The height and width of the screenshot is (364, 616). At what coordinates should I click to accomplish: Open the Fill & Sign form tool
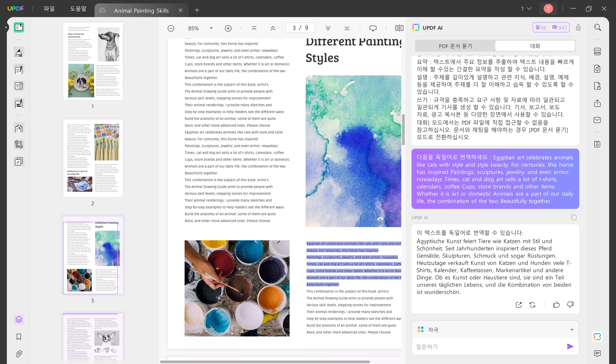pyautogui.click(x=19, y=104)
